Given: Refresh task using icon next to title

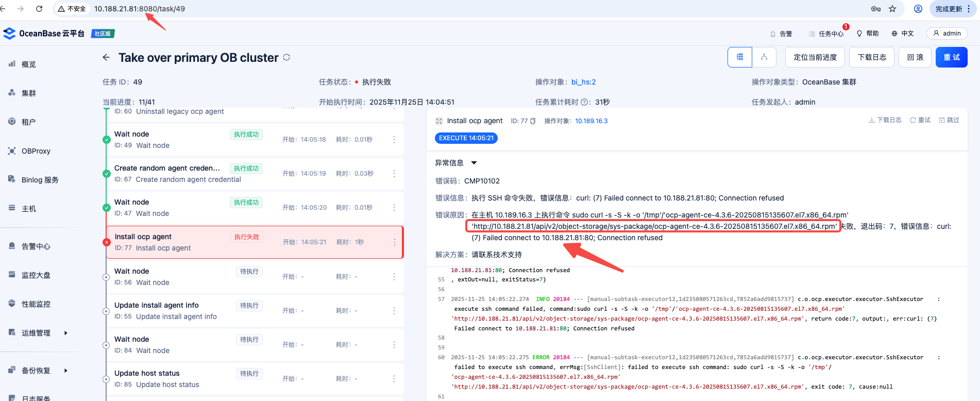Looking at the screenshot, I should 286,58.
